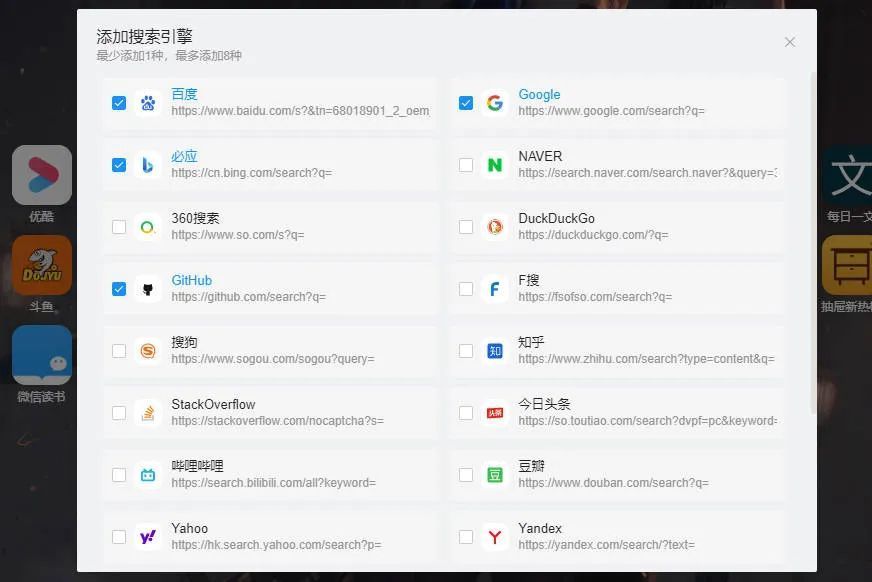Click the blue Zhihu 知乎 icon
Screen dimensions: 872x582
(x=494, y=351)
